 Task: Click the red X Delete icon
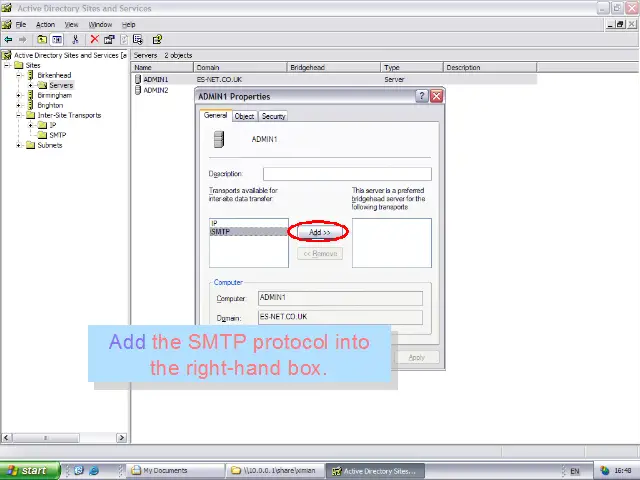coord(94,39)
